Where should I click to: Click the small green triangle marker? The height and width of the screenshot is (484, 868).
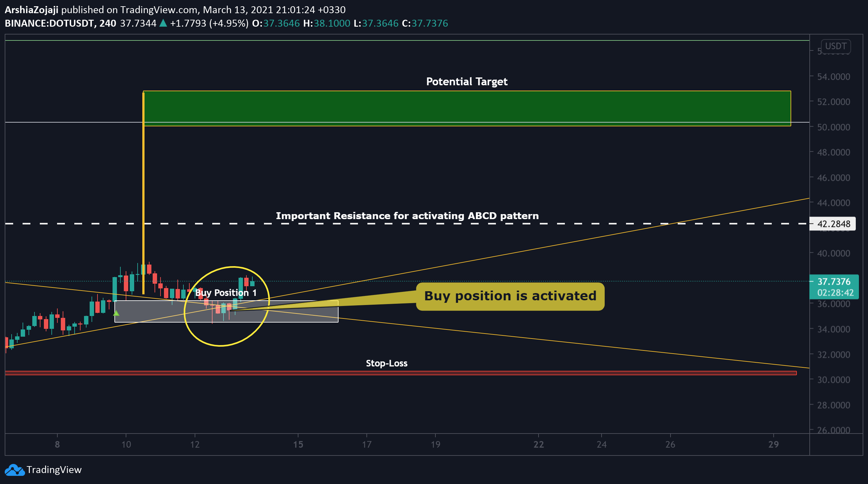click(116, 313)
